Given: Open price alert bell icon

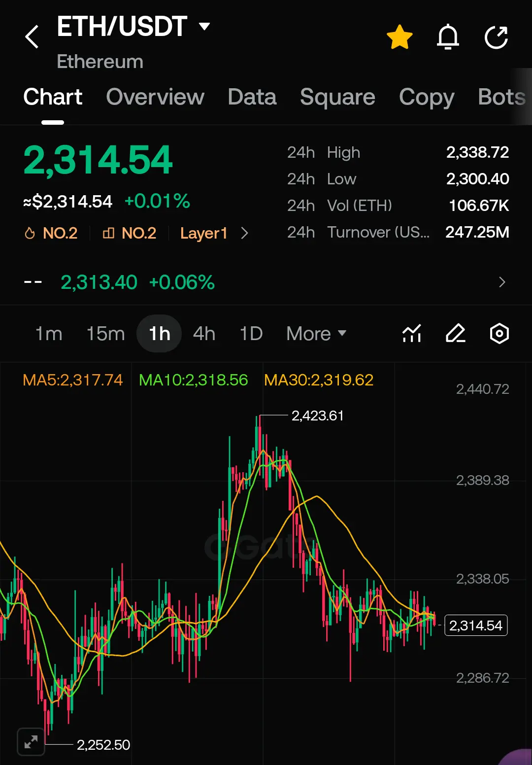Looking at the screenshot, I should point(448,37).
